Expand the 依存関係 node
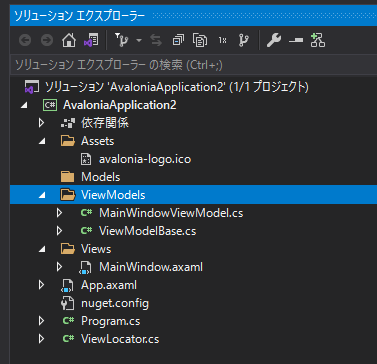This screenshot has height=364, width=377. (x=41, y=123)
